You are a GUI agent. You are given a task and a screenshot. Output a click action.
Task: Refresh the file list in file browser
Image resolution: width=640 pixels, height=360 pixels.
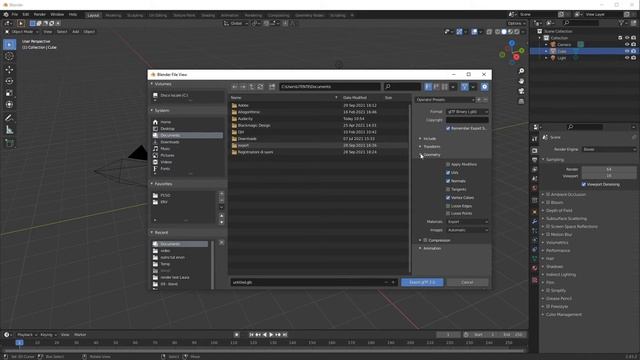pos(260,87)
